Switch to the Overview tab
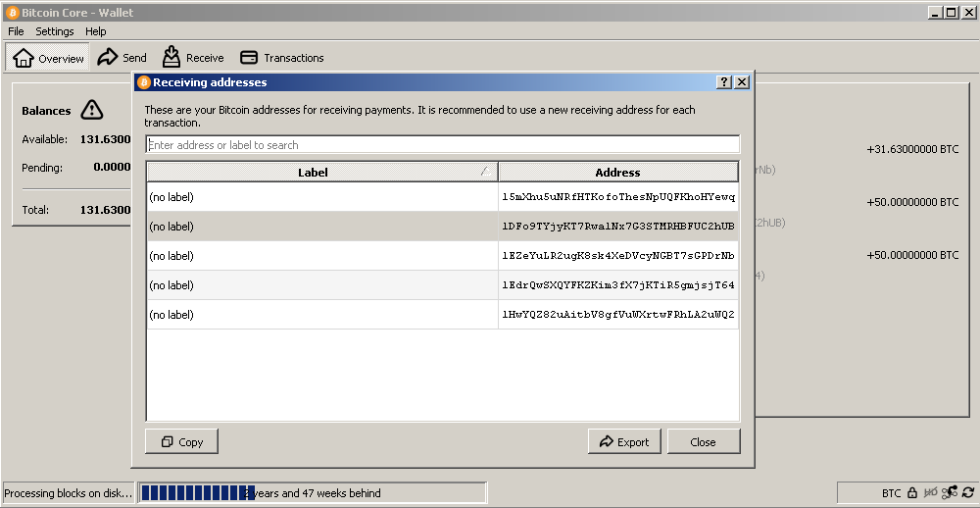Viewport: 980px width, 508px height. click(x=47, y=58)
